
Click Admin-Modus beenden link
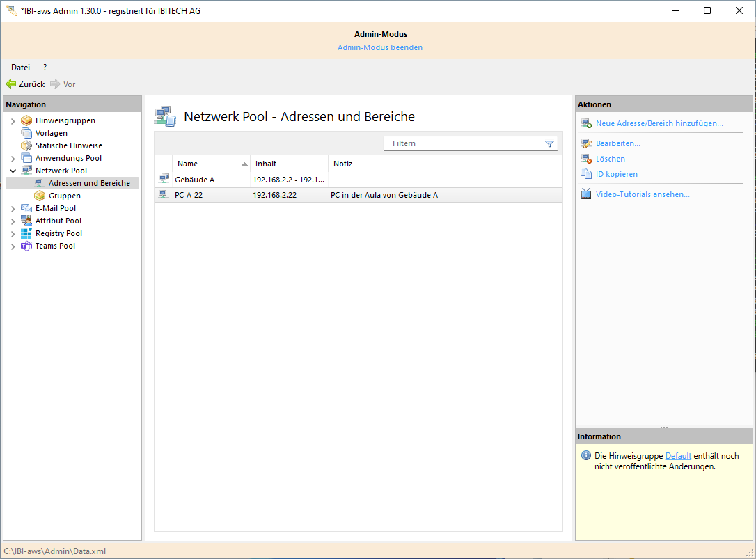380,47
